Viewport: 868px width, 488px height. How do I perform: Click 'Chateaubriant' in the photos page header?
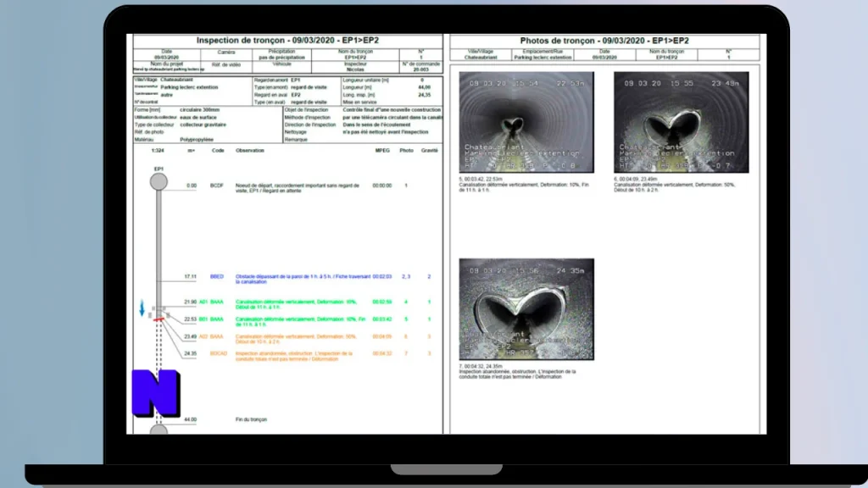point(481,58)
